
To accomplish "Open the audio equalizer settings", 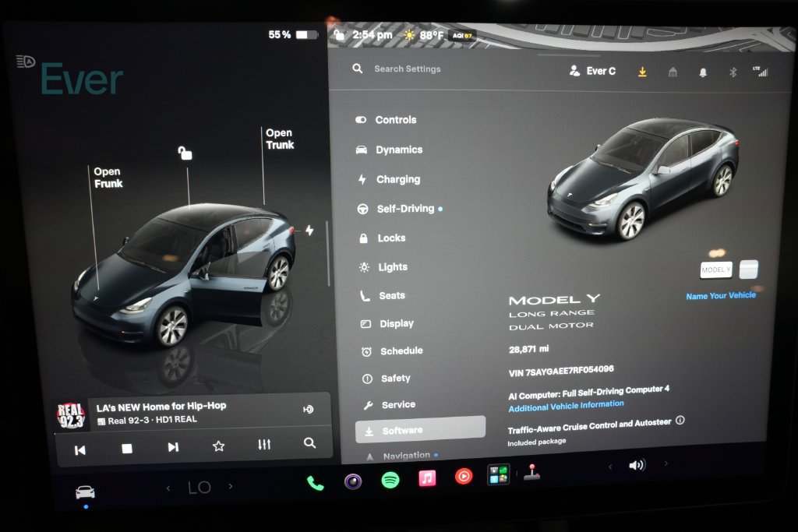I will click(x=264, y=445).
